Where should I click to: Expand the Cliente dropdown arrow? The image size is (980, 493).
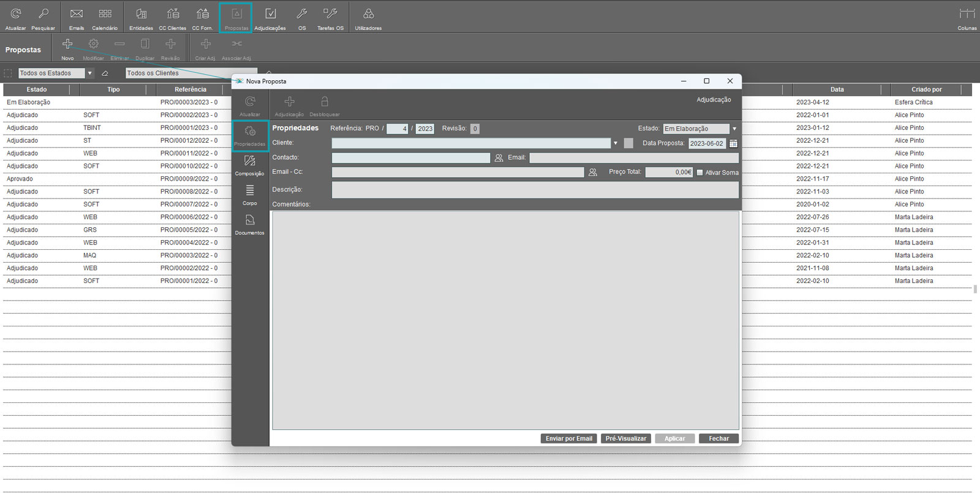click(x=615, y=143)
